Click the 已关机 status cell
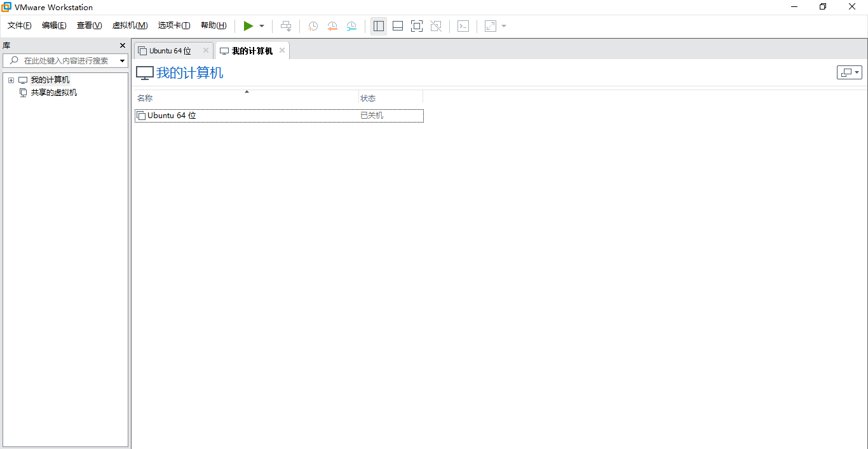The image size is (868, 449). [372, 116]
